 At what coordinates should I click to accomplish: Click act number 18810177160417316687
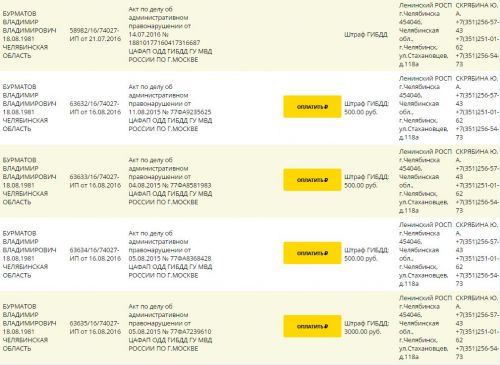(164, 43)
